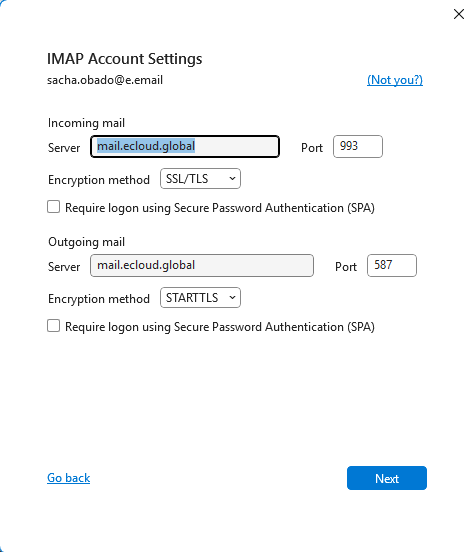This screenshot has height=552, width=466.
Task: Open the SSL/TLS encryption method dropdown
Action: pyautogui.click(x=200, y=178)
